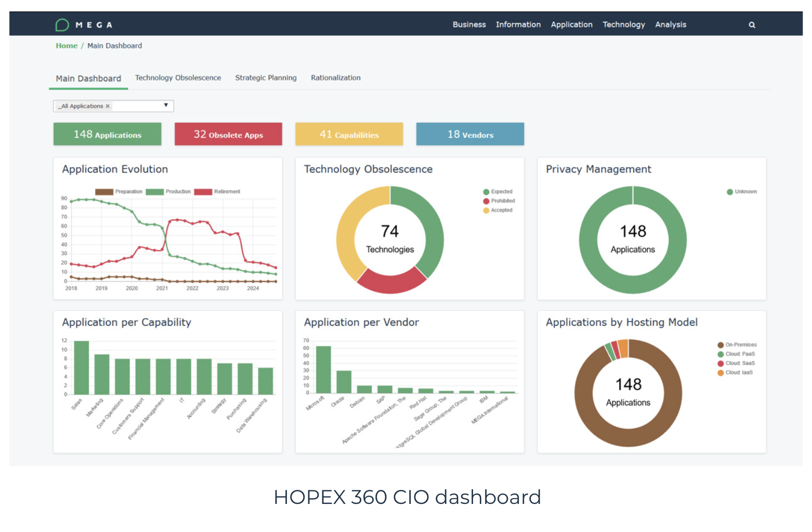Toggle On-Premises legend in Hosting Model

click(737, 345)
